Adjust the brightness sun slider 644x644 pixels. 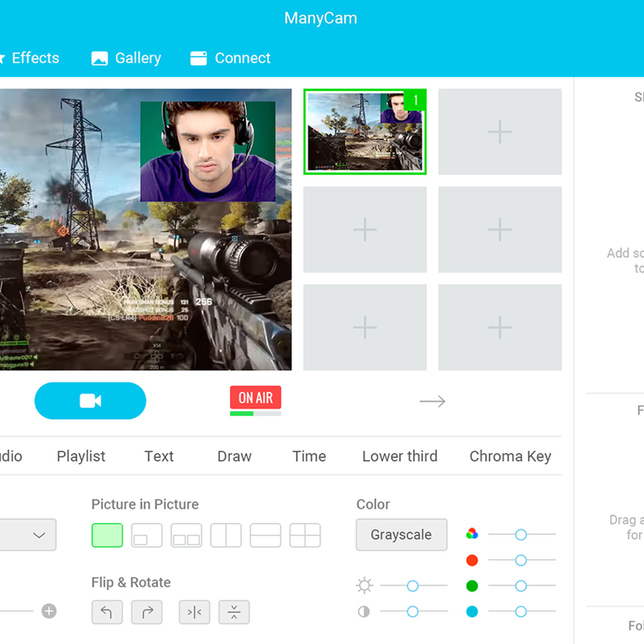(x=413, y=586)
